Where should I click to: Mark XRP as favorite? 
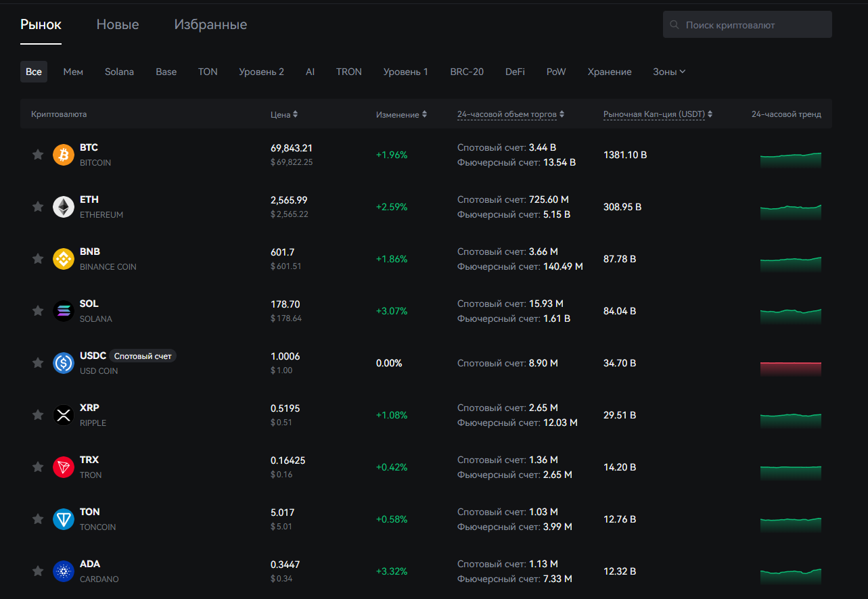click(x=38, y=415)
